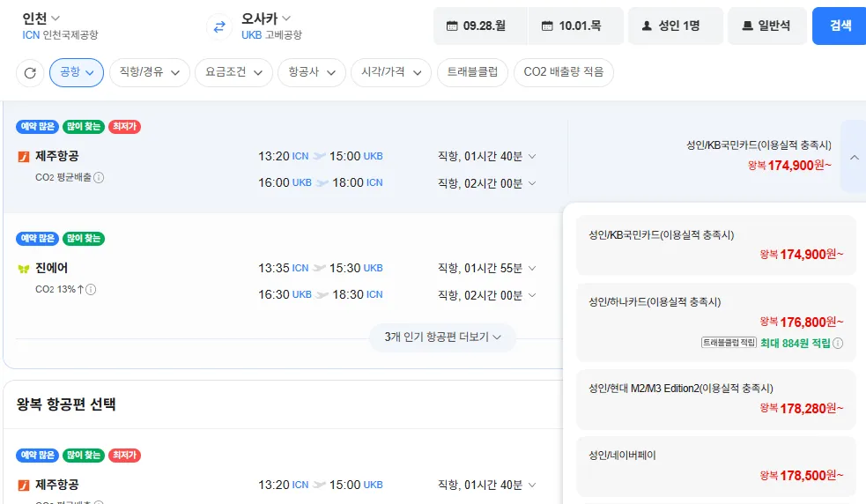Click 왕복 174,900원~ price in top card
The image size is (866, 504).
pos(789,166)
